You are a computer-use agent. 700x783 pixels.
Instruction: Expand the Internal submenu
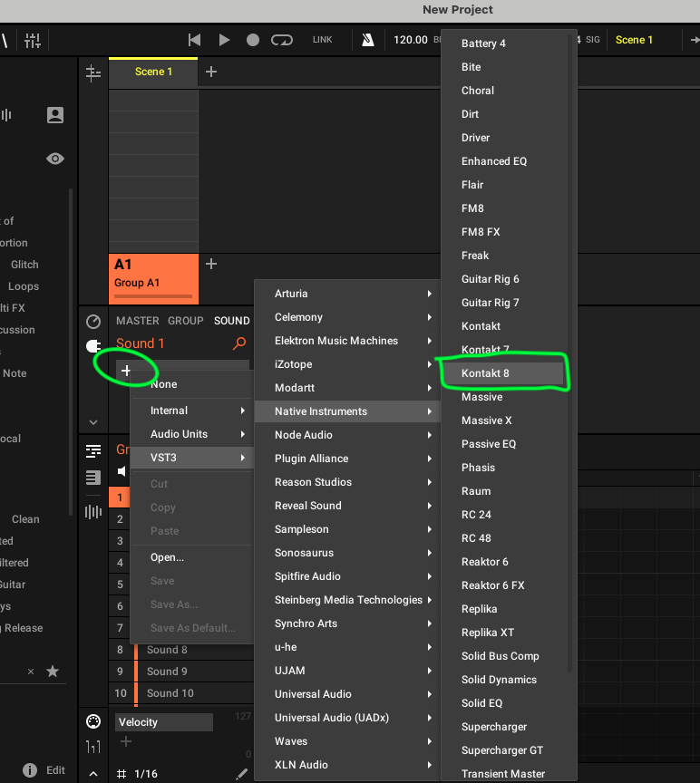[192, 411]
